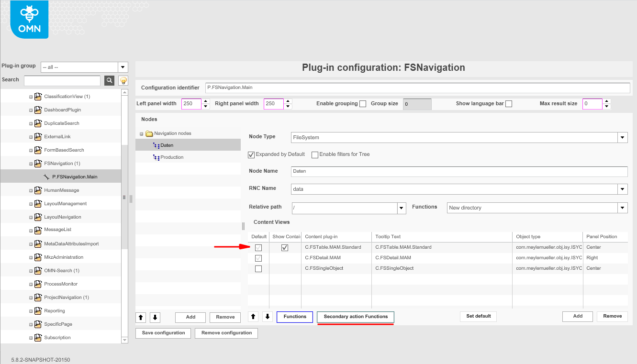Click the lightbulb hint icon

[x=123, y=80]
